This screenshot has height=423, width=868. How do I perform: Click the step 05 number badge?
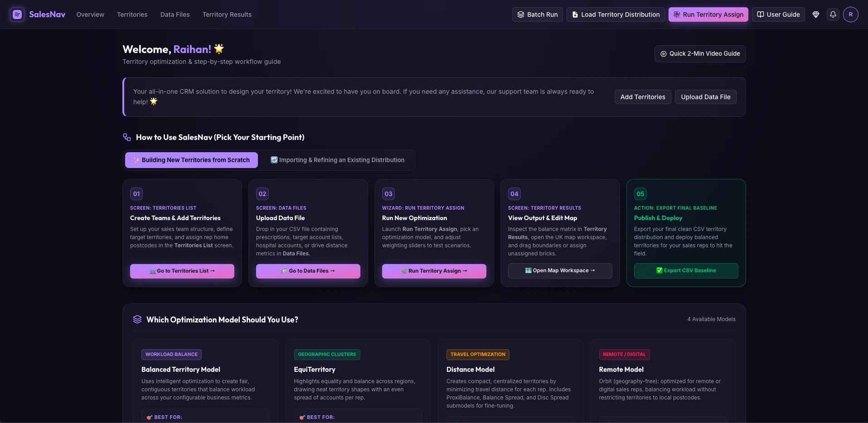[640, 194]
